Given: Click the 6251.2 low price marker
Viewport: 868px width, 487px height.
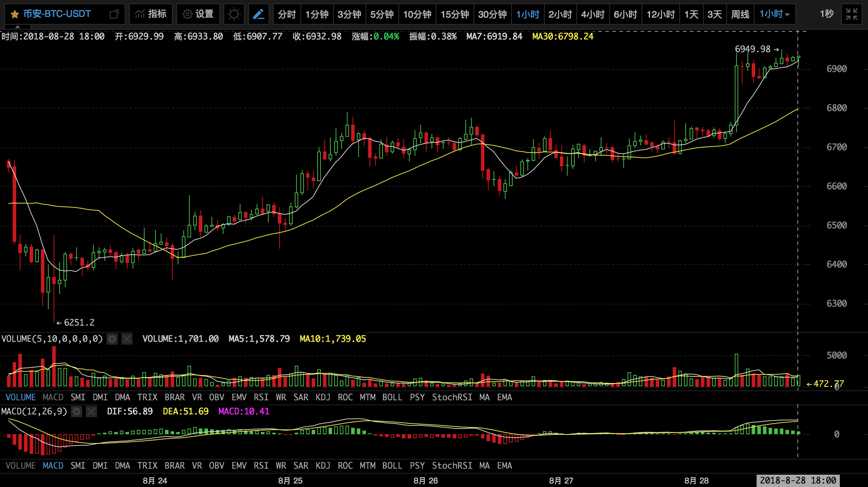Looking at the screenshot, I should 79,323.
